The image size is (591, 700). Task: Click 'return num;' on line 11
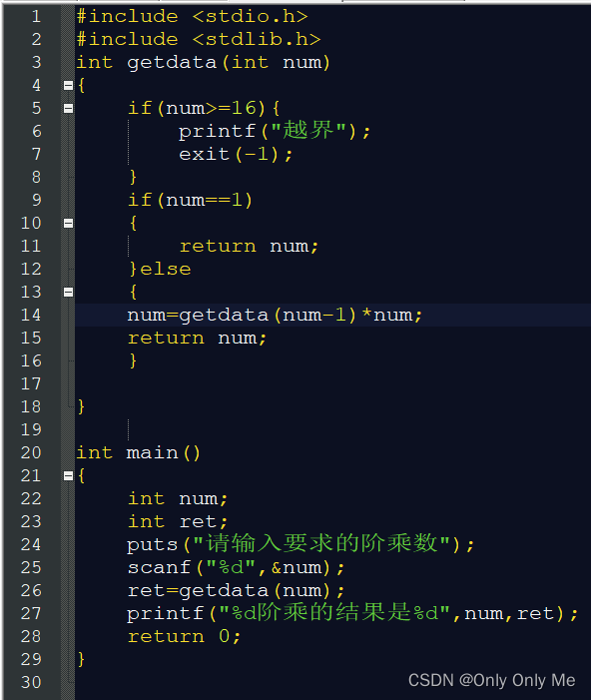pyautogui.click(x=249, y=247)
